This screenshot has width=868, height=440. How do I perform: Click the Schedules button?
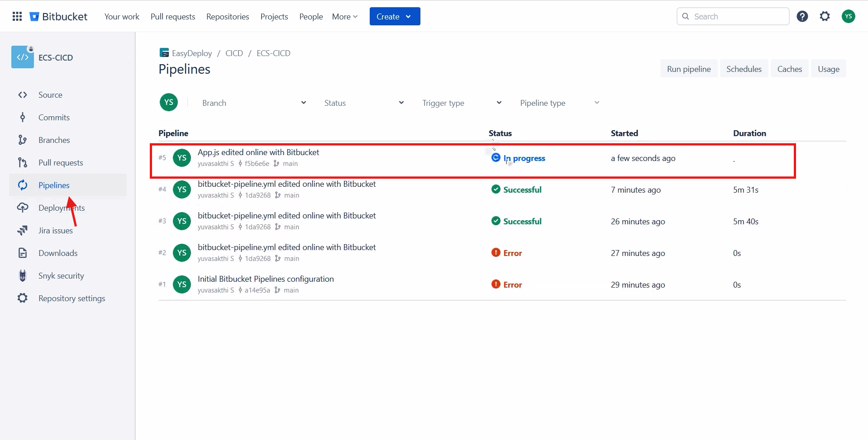(x=744, y=69)
